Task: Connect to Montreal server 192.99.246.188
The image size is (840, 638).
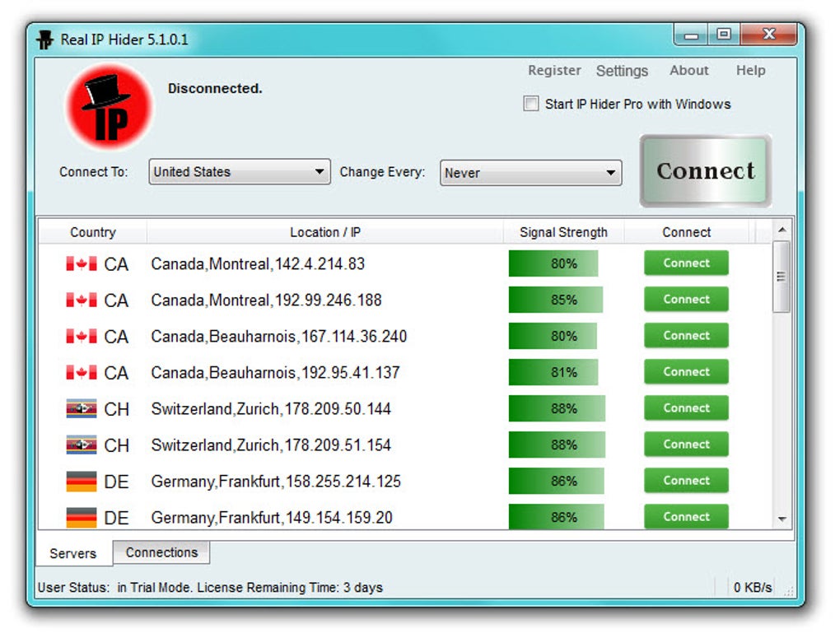Action: 686,300
